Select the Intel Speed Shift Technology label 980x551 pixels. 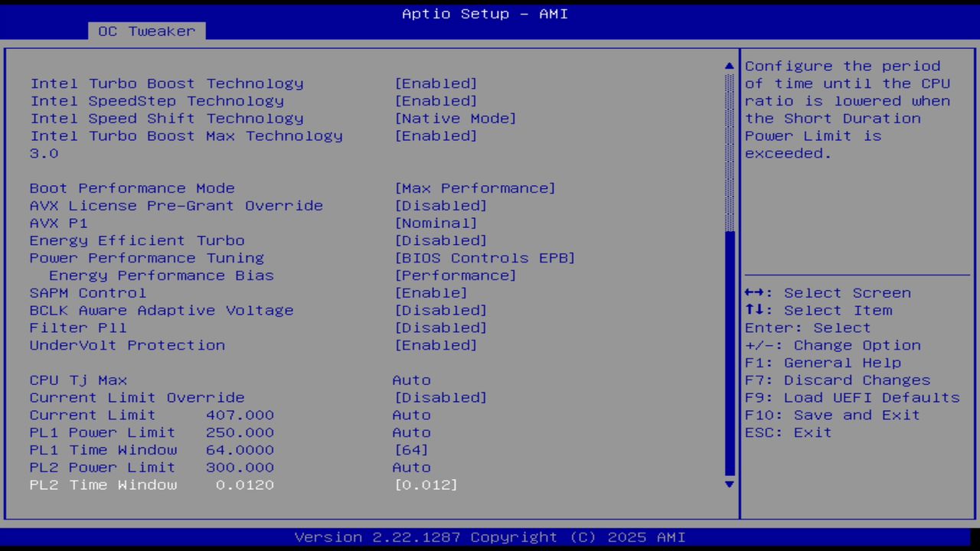[167, 119]
